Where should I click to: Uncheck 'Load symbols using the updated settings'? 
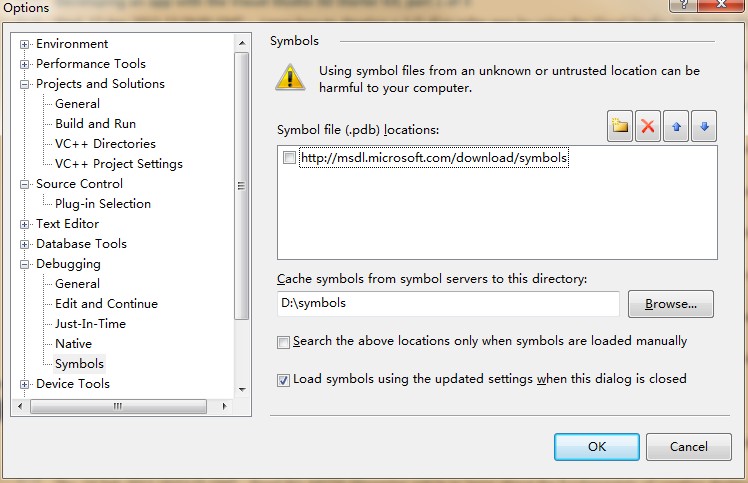283,380
